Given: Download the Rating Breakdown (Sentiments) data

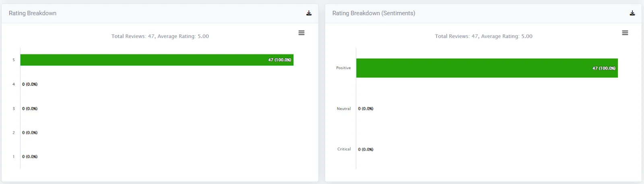Looking at the screenshot, I should click(x=632, y=13).
